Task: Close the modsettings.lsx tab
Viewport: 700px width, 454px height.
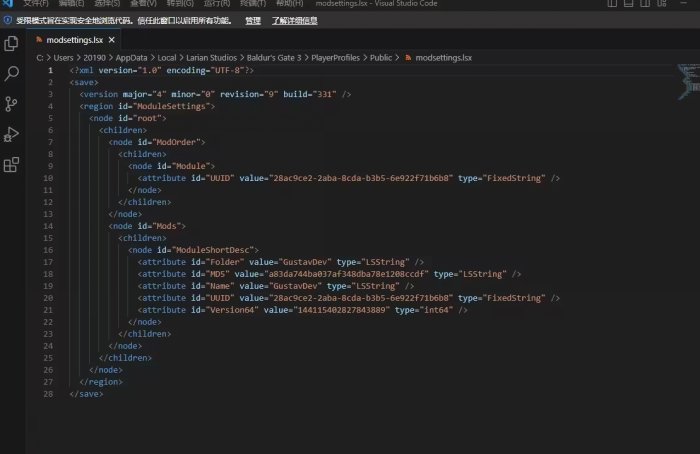Action: click(x=113, y=40)
